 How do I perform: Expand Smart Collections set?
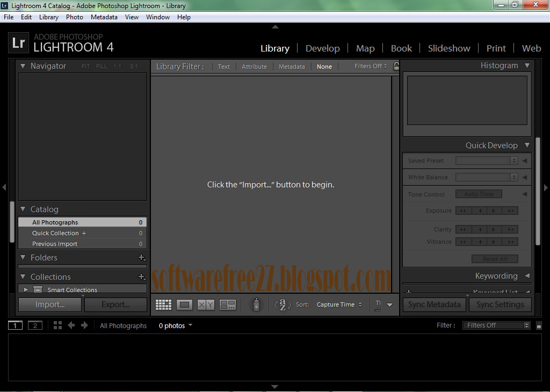26,289
